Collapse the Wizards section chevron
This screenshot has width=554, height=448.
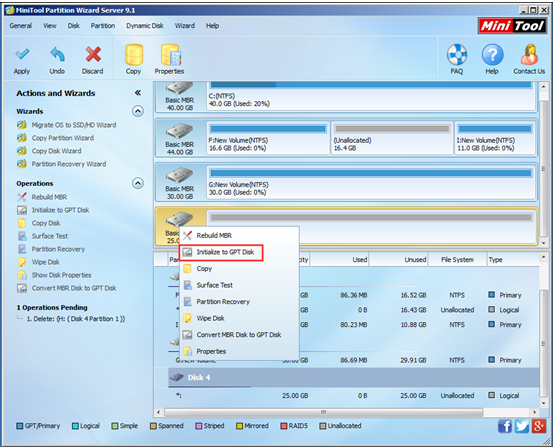point(138,111)
